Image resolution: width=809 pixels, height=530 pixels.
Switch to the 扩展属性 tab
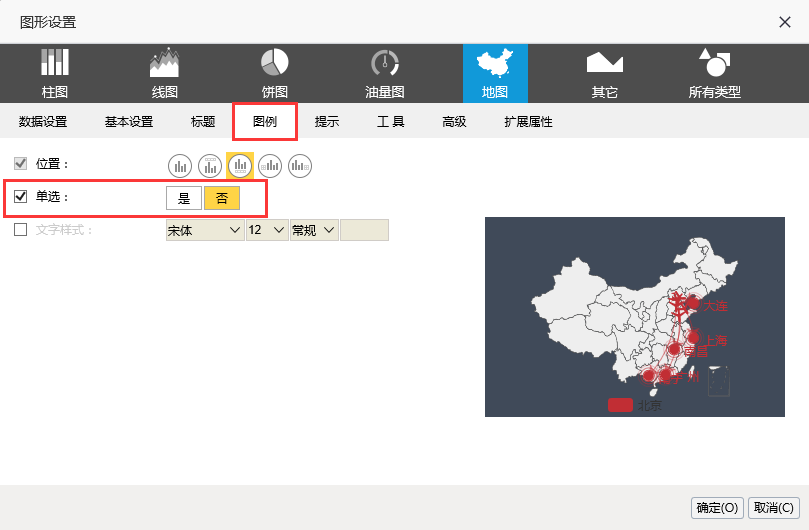pos(528,122)
